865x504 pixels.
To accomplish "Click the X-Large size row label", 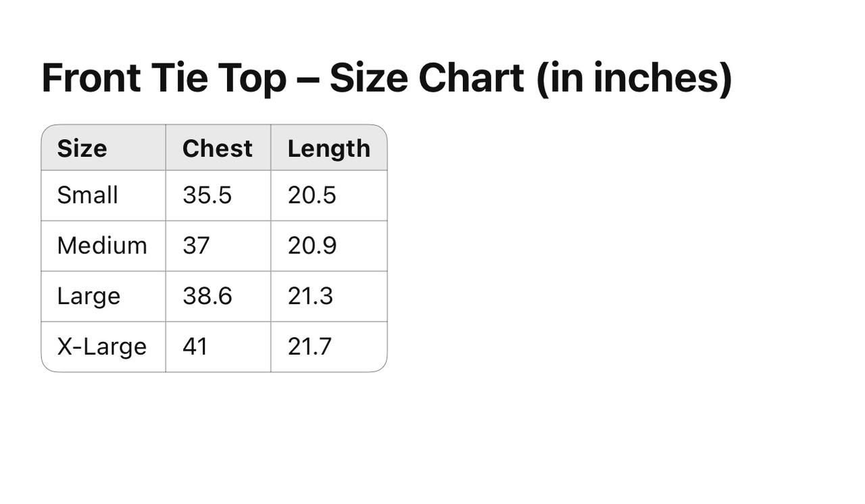I will point(101,347).
